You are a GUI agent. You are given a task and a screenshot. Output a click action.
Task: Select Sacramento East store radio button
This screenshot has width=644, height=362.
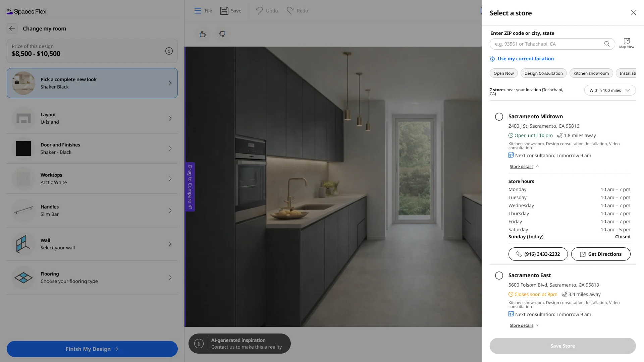[x=499, y=276]
